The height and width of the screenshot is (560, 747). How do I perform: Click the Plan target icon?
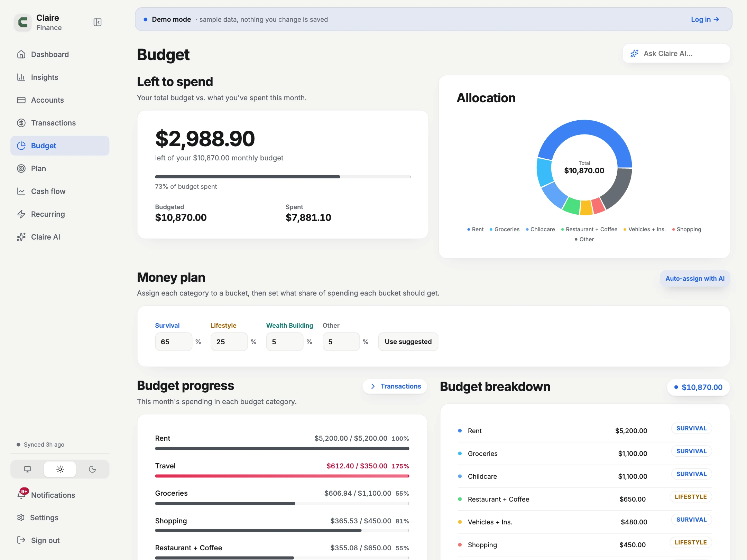(21, 168)
